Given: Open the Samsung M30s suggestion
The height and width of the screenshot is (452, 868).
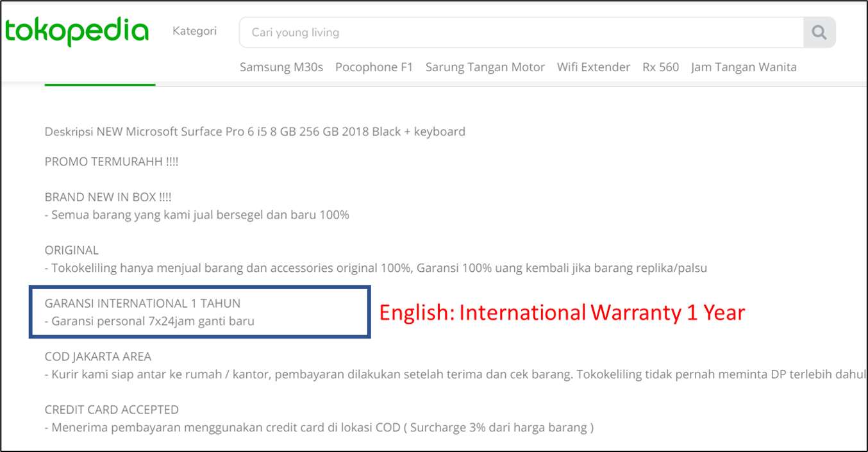Looking at the screenshot, I should point(281,67).
